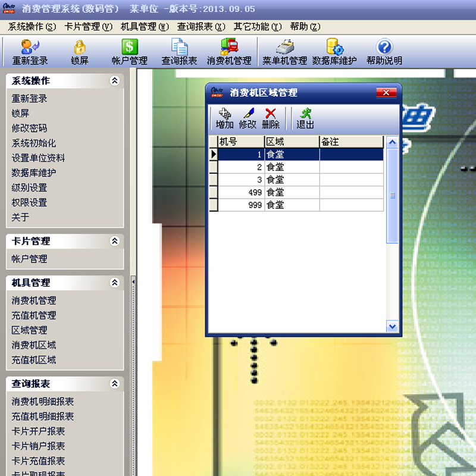The image size is (476, 476).
Task: Collapse the 卡片管理 sidebar section
Action: 114,241
